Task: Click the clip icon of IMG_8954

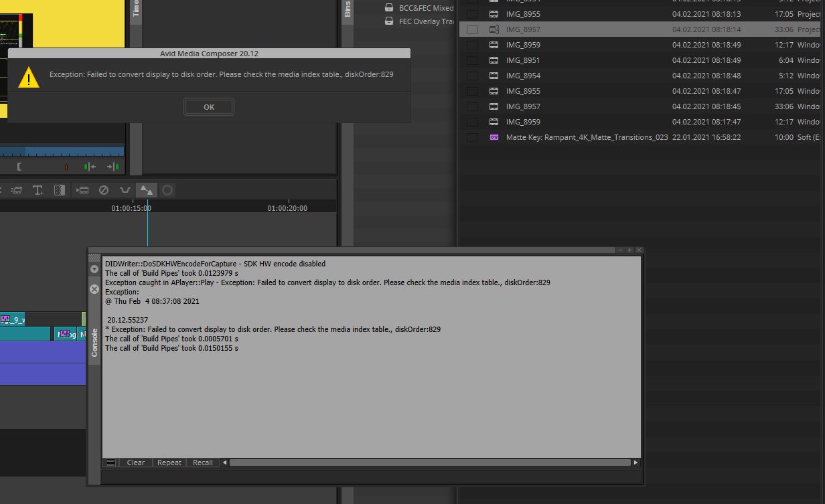Action: point(494,76)
